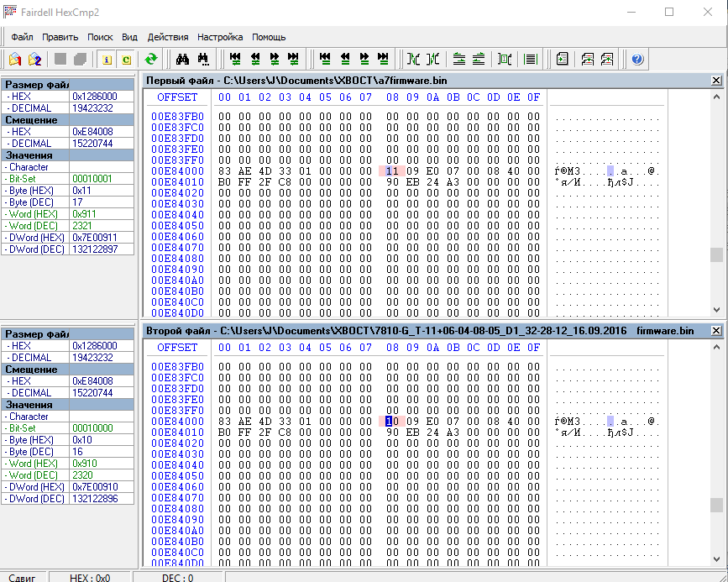728x582 pixels.
Task: Click the open first file icon
Action: [15, 59]
